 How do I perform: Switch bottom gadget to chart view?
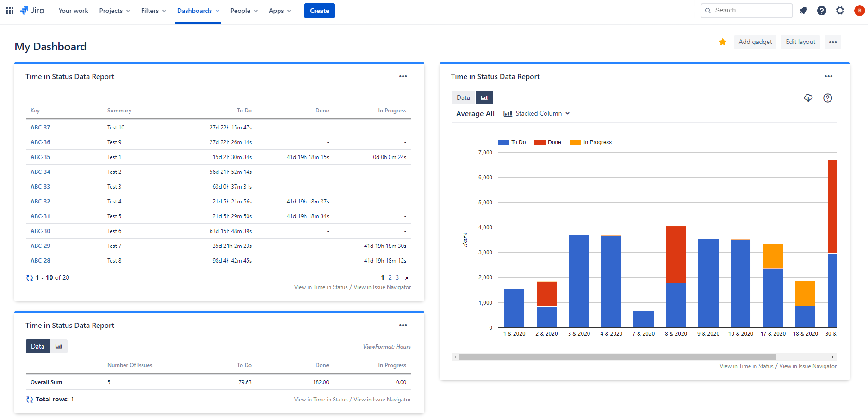pyautogui.click(x=59, y=346)
